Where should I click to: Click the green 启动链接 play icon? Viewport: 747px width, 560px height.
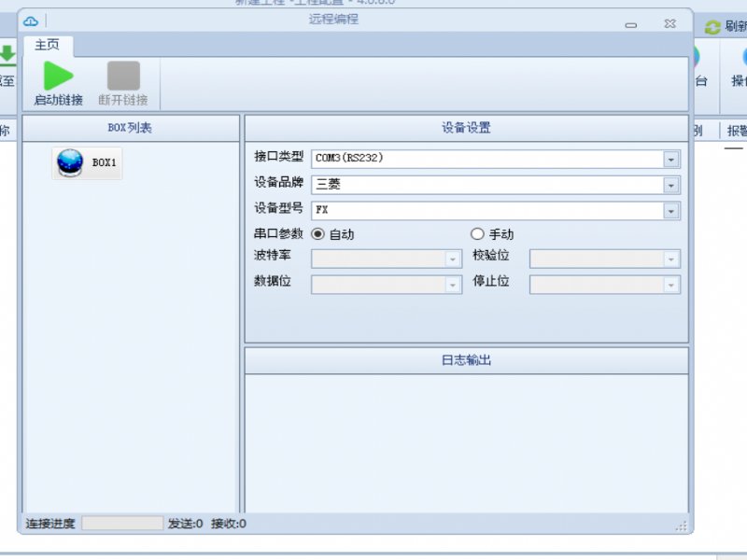(x=58, y=76)
